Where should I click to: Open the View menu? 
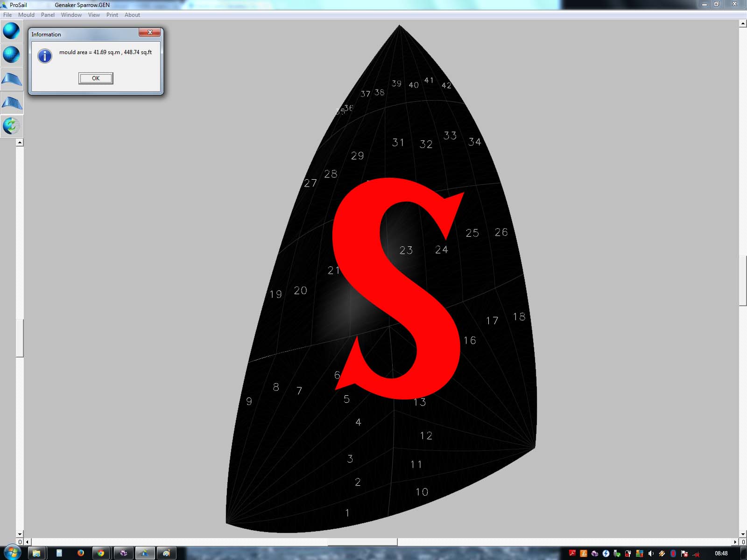coord(94,15)
